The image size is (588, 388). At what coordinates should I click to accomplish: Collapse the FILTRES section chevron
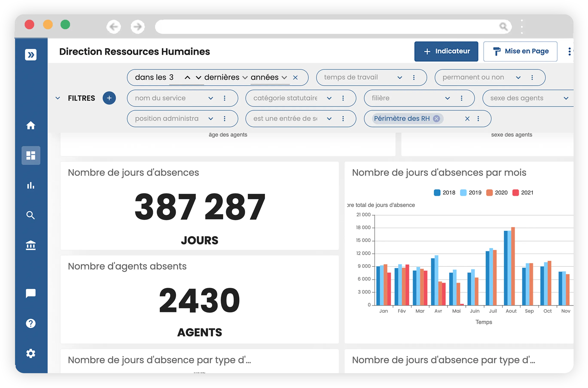pyautogui.click(x=58, y=98)
